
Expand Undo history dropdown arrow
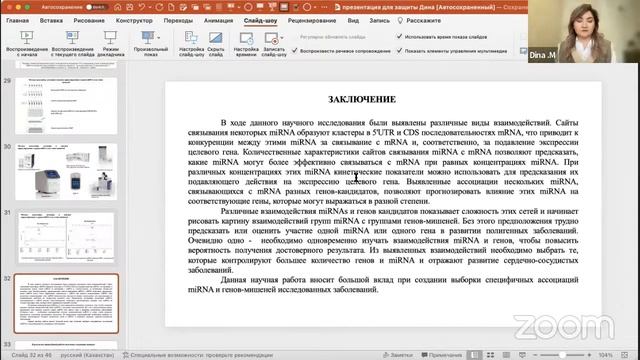tap(149, 7)
